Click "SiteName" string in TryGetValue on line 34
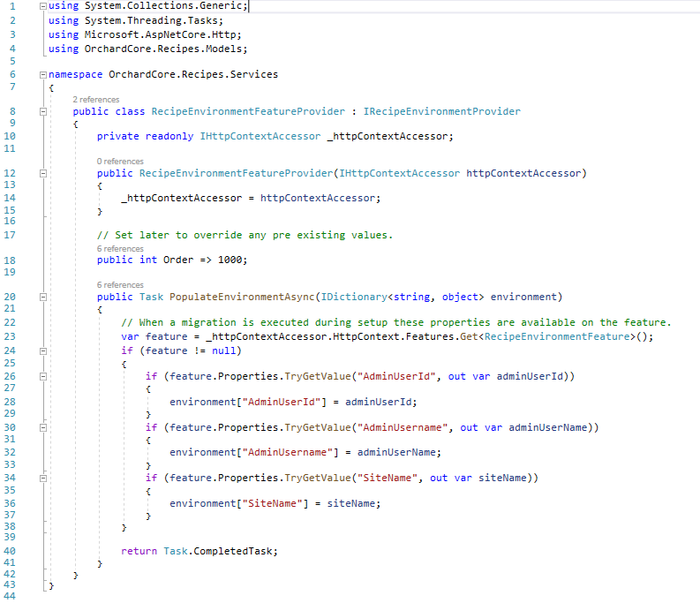 pyautogui.click(x=387, y=478)
